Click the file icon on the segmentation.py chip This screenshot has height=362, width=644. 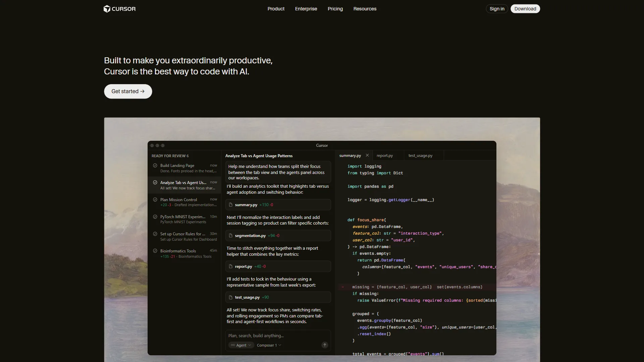(x=231, y=236)
